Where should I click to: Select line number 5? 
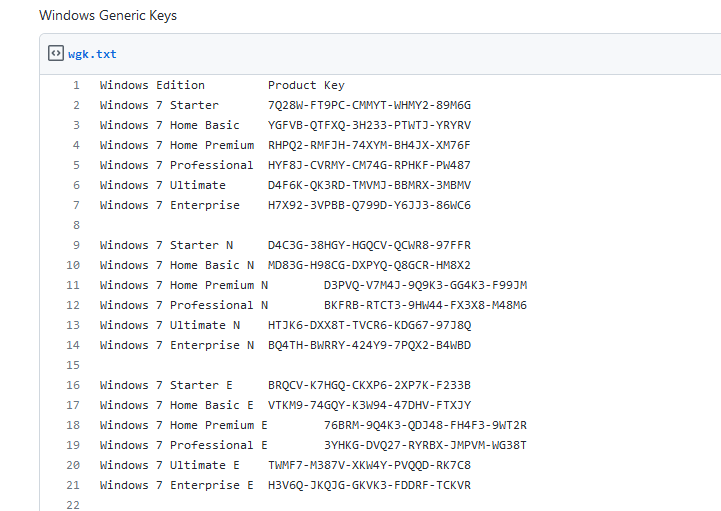pos(76,165)
